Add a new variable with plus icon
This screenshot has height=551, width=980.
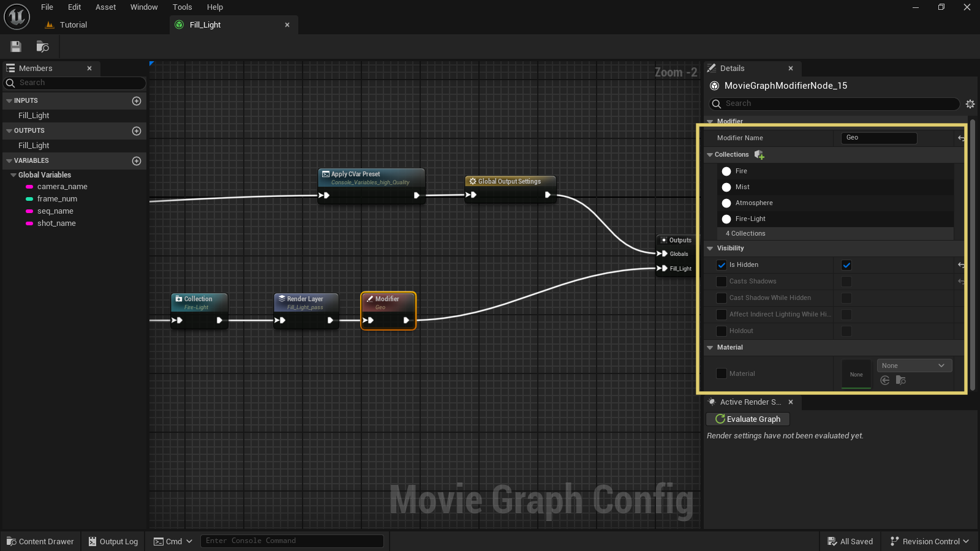137,161
